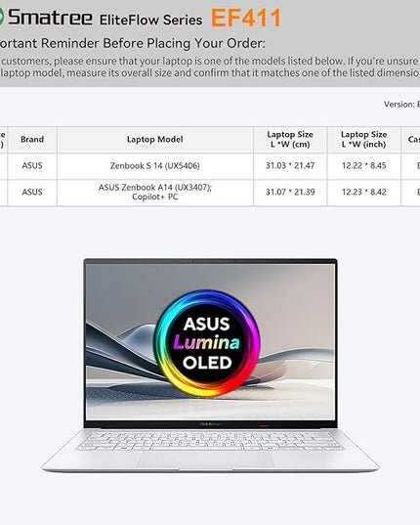Click the laptop touchpad in the product image
This screenshot has height=525, width=420.
(x=206, y=460)
